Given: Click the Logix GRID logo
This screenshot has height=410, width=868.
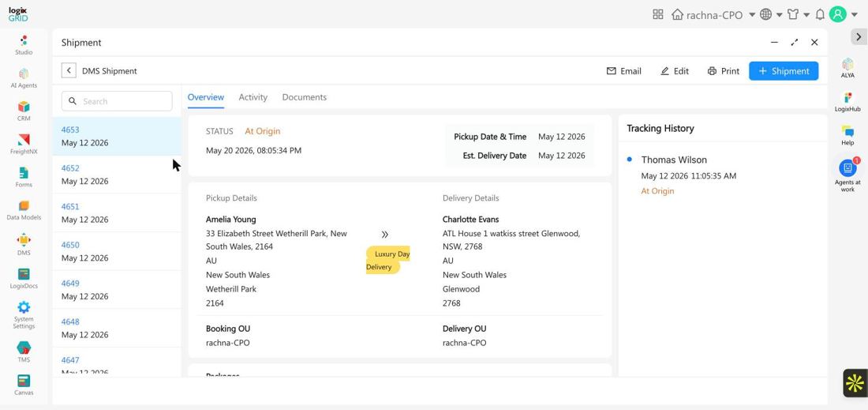Looking at the screenshot, I should pos(18,14).
